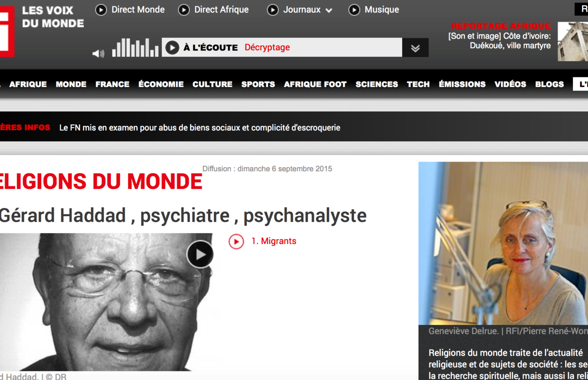Select the ÉMISSIONS menu item
The height and width of the screenshot is (380, 588).
[x=462, y=84]
